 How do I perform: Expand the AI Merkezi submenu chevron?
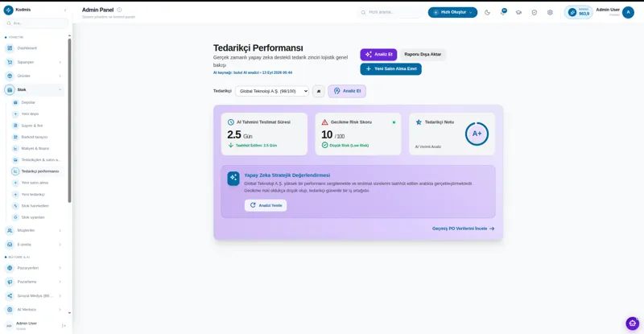pos(60,309)
